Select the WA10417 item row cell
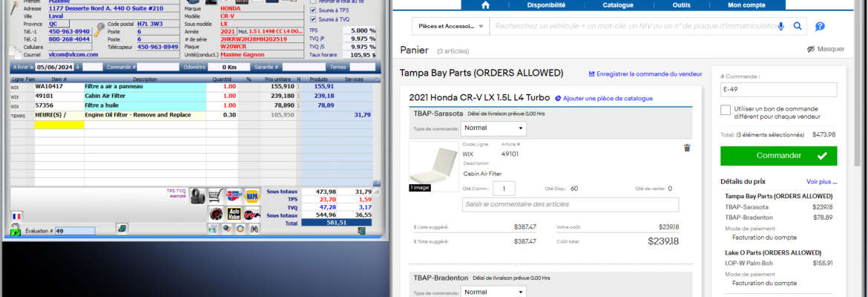 pos(59,86)
